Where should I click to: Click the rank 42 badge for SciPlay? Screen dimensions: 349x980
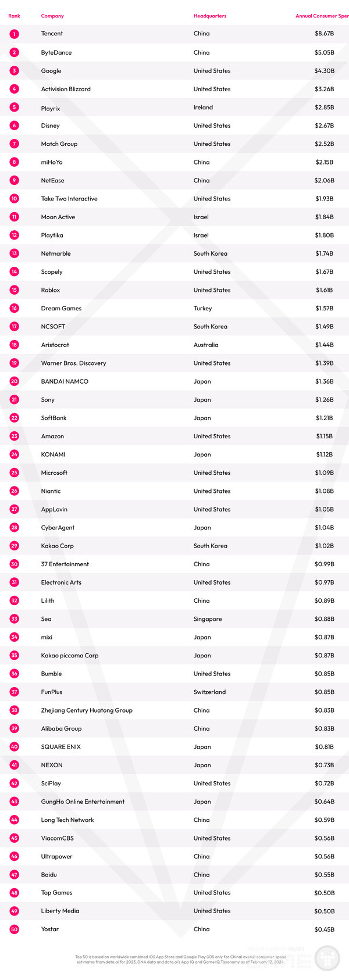click(x=14, y=784)
